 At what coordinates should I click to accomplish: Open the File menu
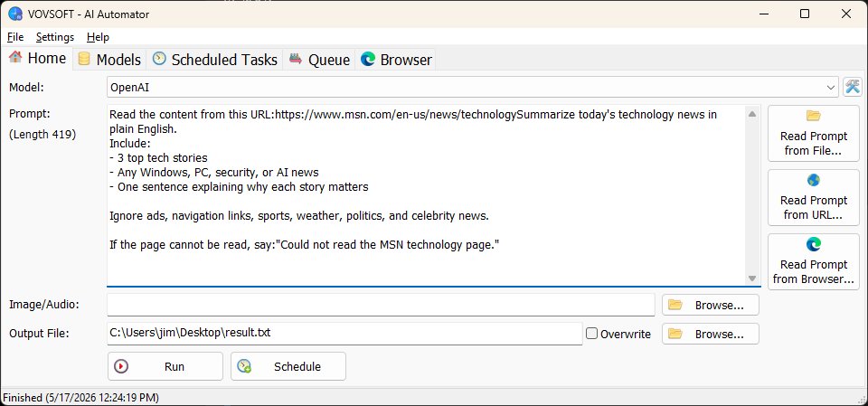15,37
